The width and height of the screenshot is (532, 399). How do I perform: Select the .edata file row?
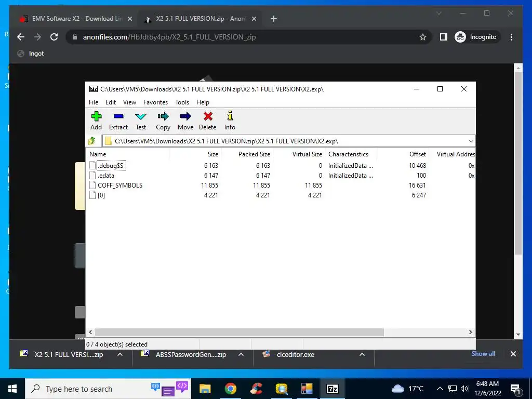(280, 176)
